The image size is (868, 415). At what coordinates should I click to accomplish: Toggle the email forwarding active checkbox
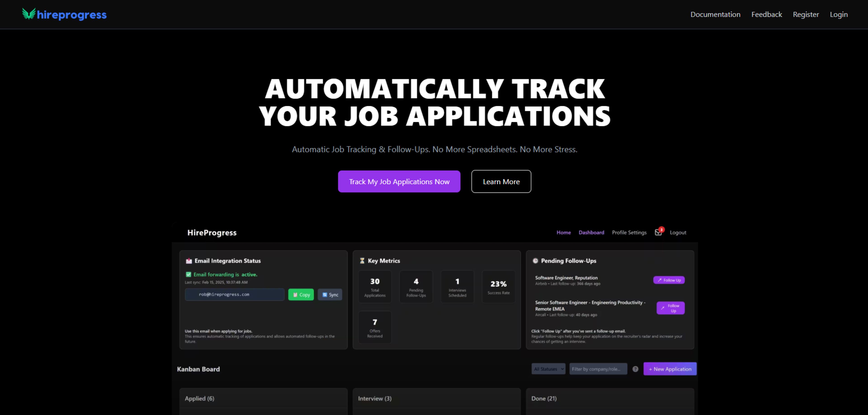pyautogui.click(x=189, y=274)
